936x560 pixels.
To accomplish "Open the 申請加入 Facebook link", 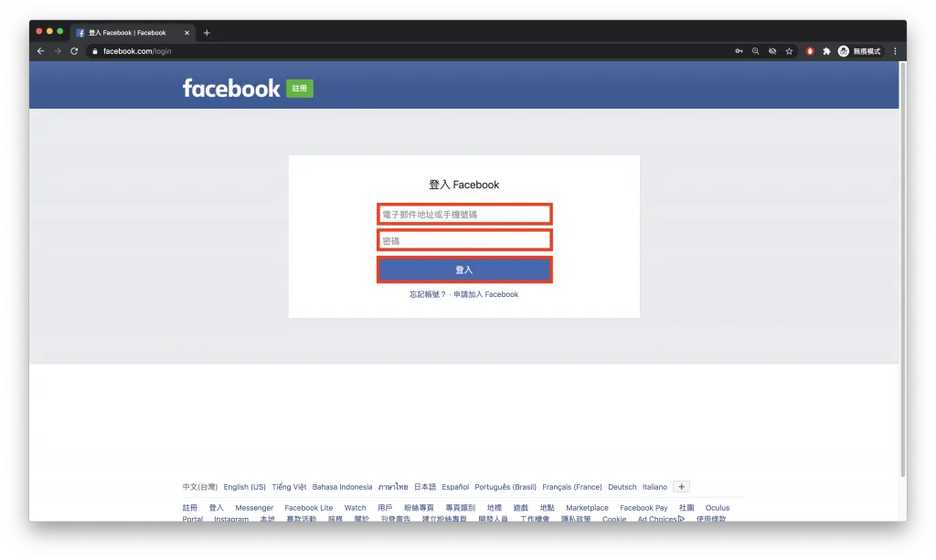I will (486, 294).
